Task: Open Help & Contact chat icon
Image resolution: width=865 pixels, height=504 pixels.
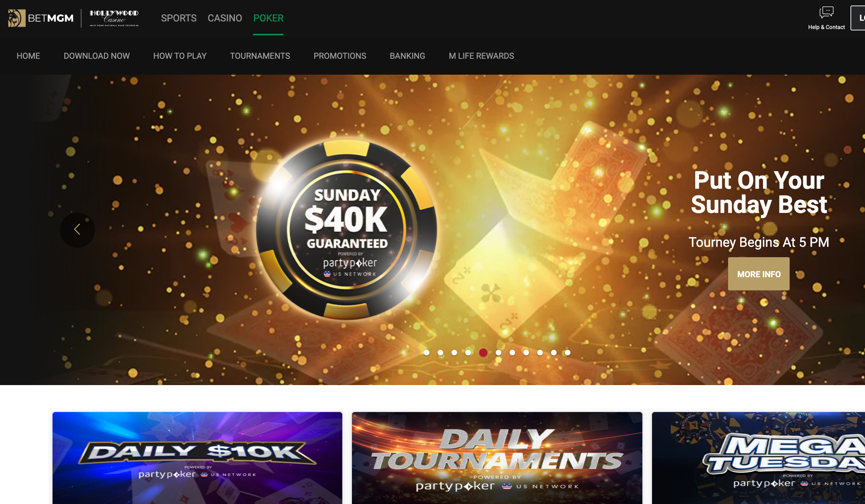Action: [826, 12]
